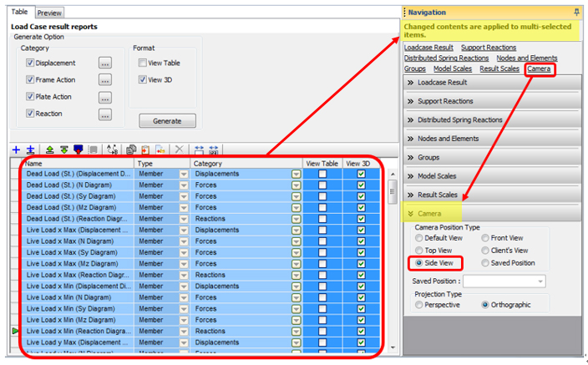588x365 pixels.
Task: Check View Table for Dead Load N Diagram
Action: [322, 185]
